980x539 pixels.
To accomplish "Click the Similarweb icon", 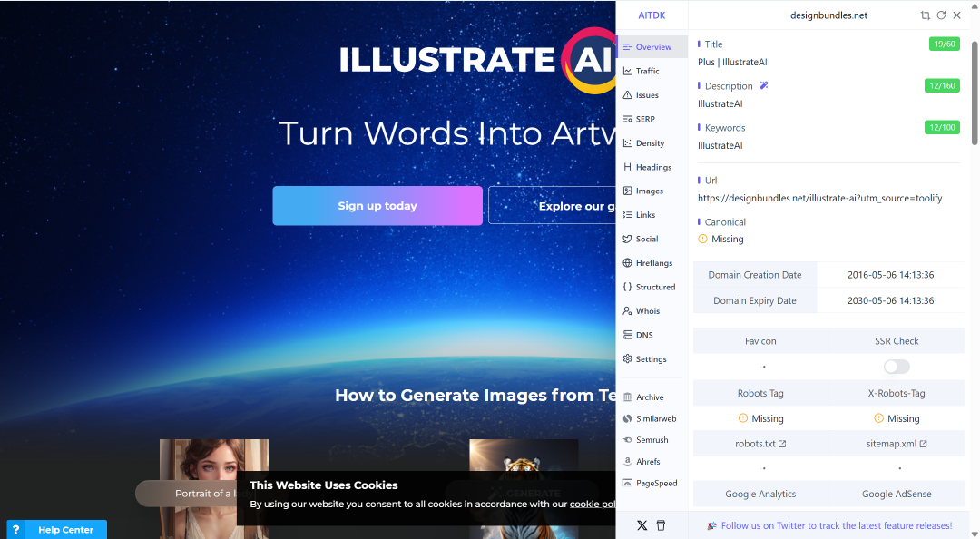I will coord(628,418).
